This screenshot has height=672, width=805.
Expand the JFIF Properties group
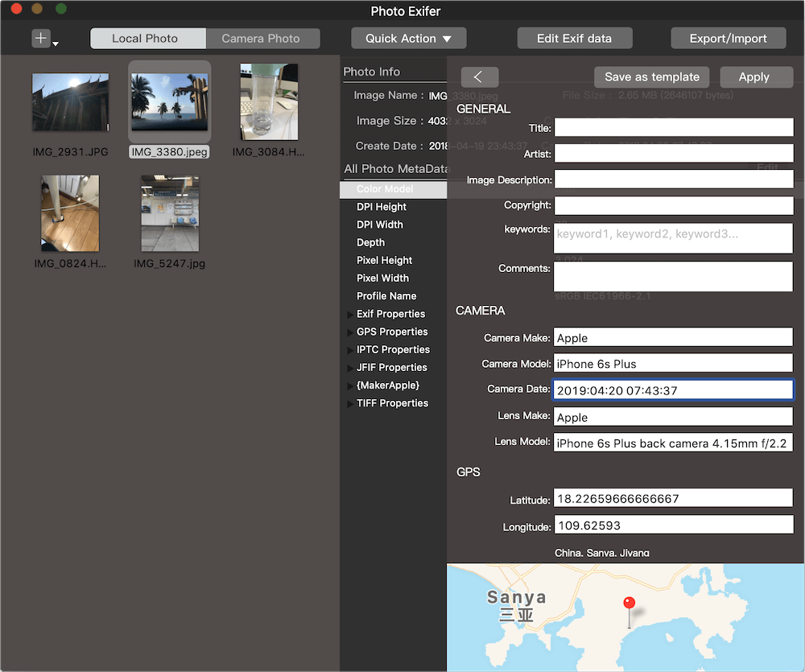pos(350,368)
